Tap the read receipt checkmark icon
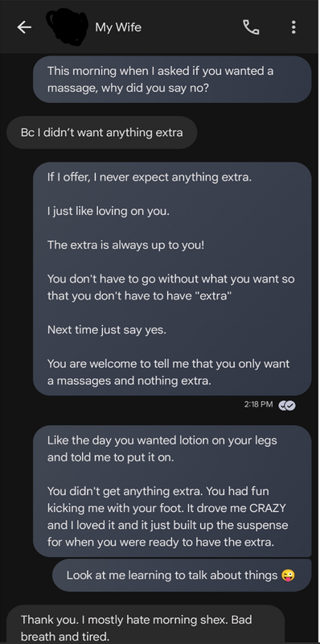The height and width of the screenshot is (644, 320). pyautogui.click(x=287, y=405)
